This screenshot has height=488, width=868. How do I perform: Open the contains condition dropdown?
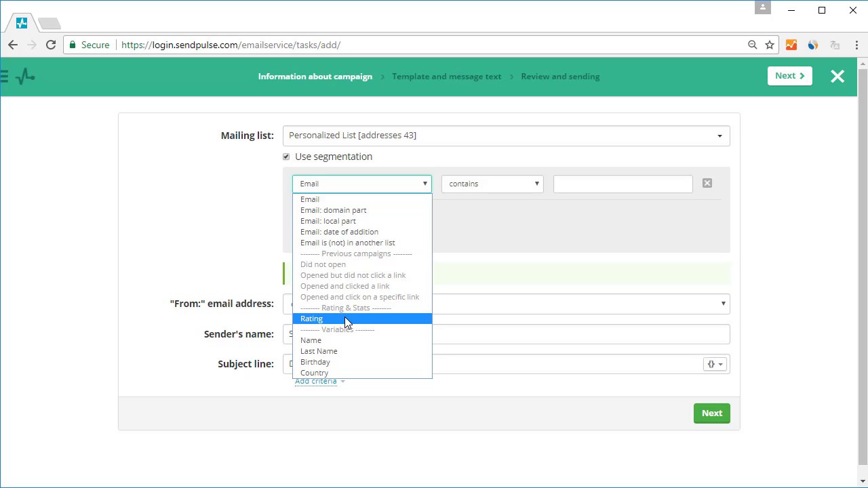(493, 184)
